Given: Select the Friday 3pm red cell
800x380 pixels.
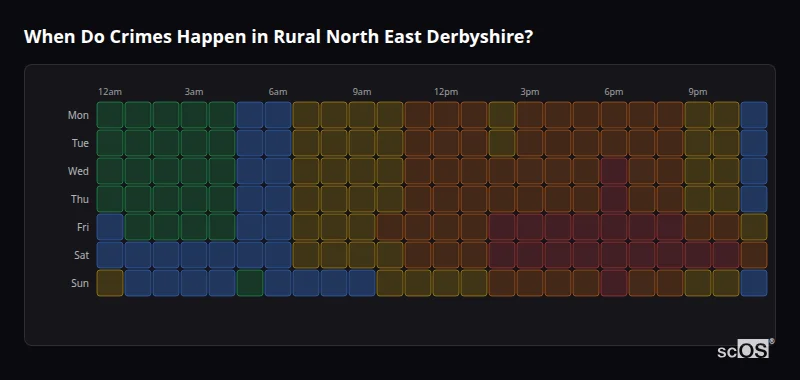Looking at the screenshot, I should click(x=530, y=227).
